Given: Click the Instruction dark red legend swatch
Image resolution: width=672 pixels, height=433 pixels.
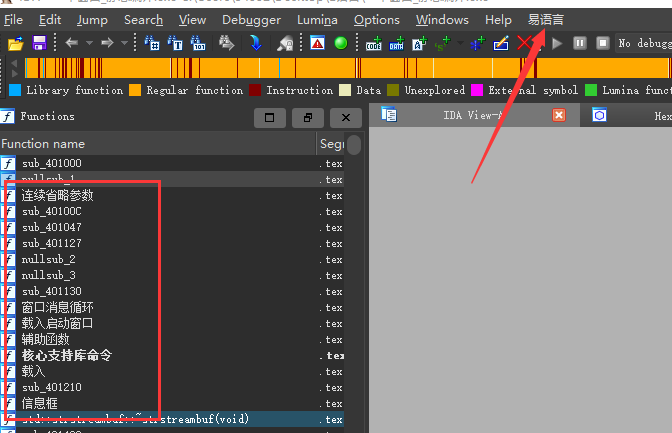Looking at the screenshot, I should (x=255, y=90).
